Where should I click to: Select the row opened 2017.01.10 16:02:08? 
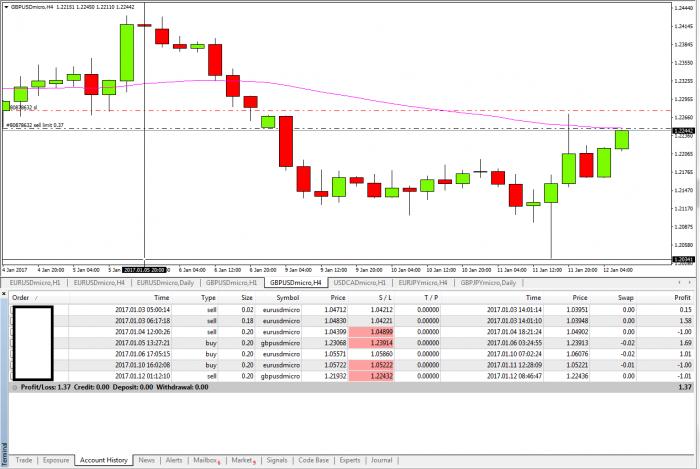(x=351, y=365)
